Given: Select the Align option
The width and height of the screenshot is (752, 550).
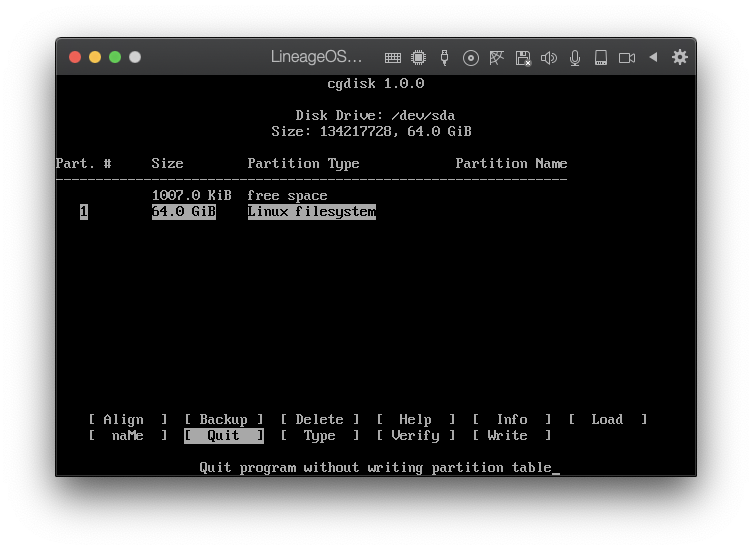Looking at the screenshot, I should pyautogui.click(x=128, y=420).
